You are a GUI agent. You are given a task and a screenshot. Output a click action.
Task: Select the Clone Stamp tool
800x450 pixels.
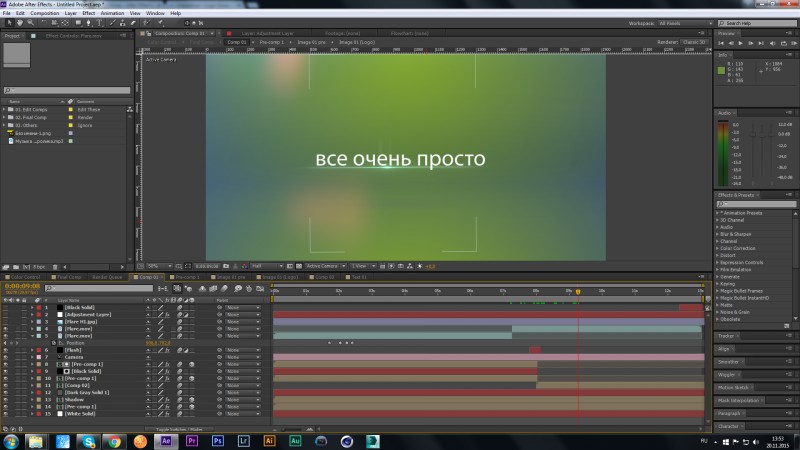pyautogui.click(x=122, y=23)
